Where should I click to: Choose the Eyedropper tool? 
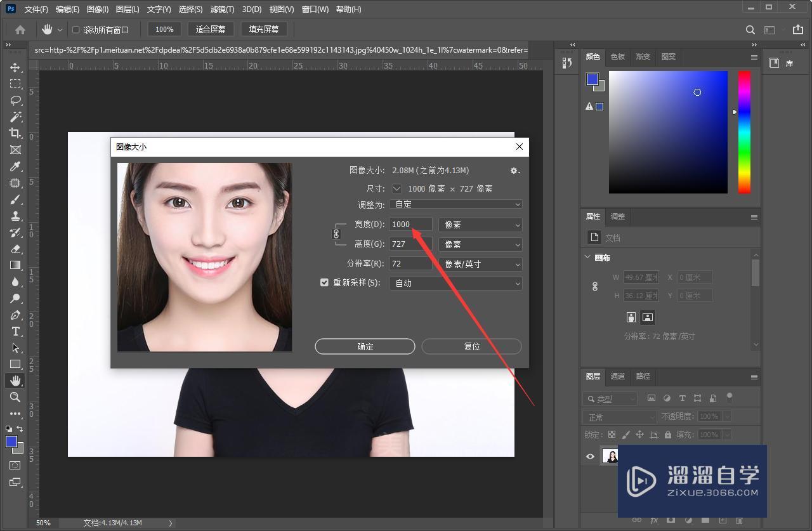tap(16, 166)
